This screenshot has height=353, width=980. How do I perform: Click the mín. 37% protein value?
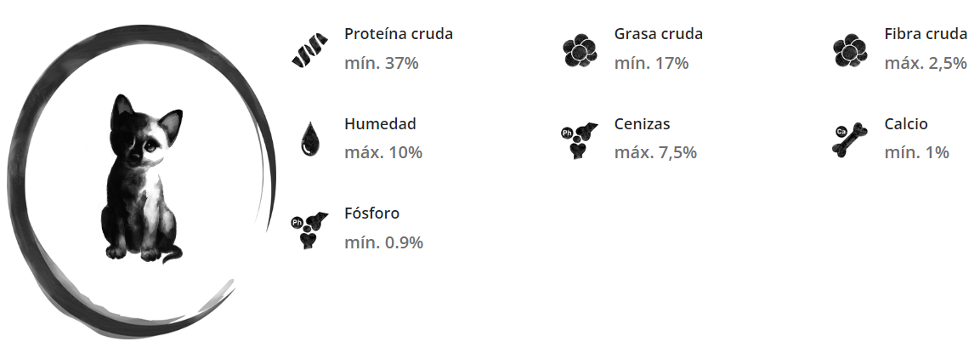click(x=382, y=63)
